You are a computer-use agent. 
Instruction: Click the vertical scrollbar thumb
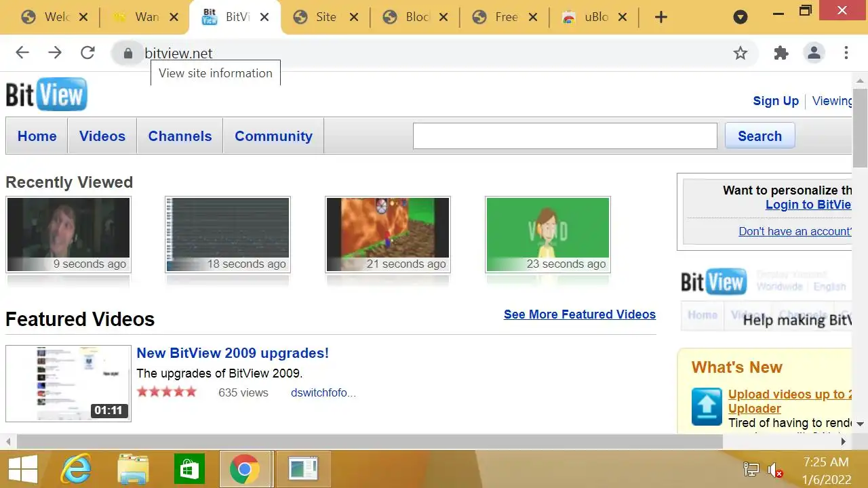point(860,127)
